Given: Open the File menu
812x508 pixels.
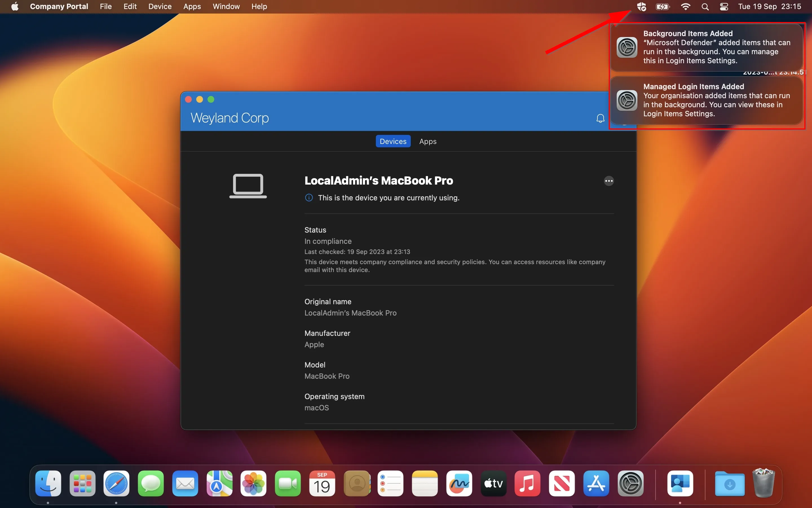Looking at the screenshot, I should point(106,7).
